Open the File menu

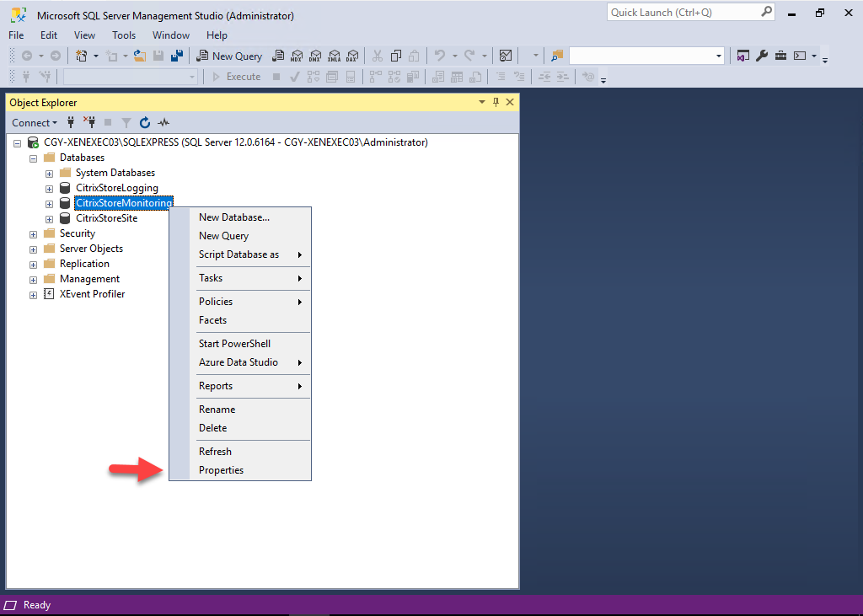16,35
